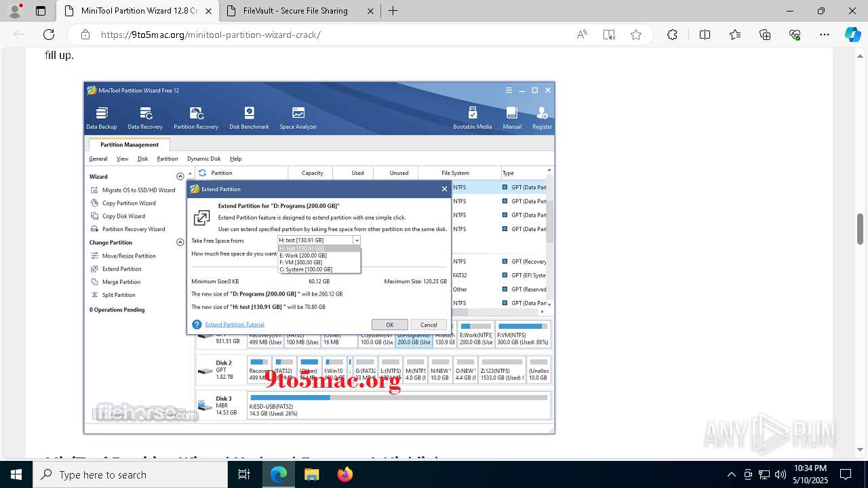Toggle Edge split screen

click(705, 35)
